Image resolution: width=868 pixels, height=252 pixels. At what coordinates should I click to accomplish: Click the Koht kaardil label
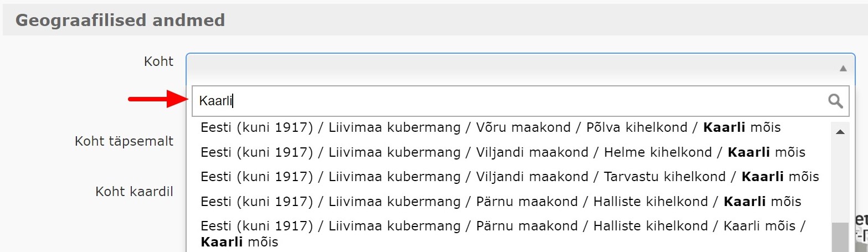point(135,192)
